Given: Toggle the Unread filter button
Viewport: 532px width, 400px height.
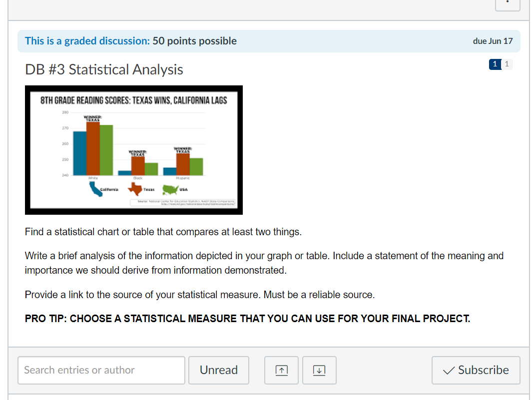Looking at the screenshot, I should tap(219, 370).
